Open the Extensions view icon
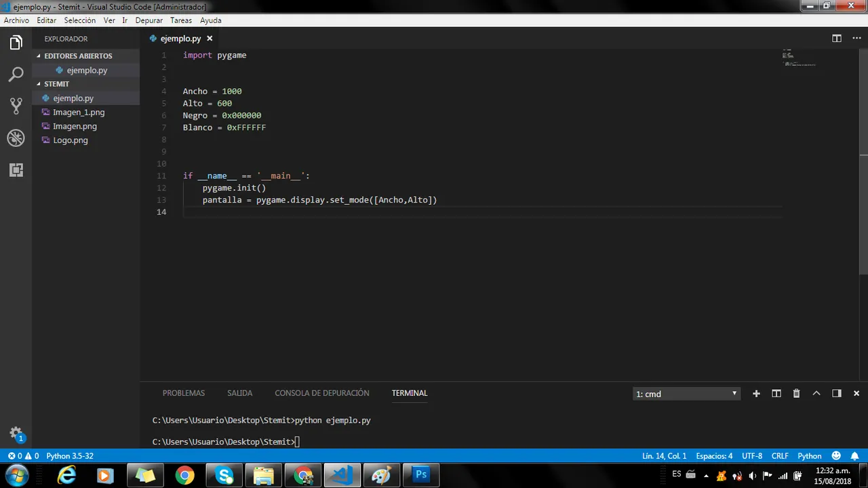The height and width of the screenshot is (488, 868). [x=16, y=170]
